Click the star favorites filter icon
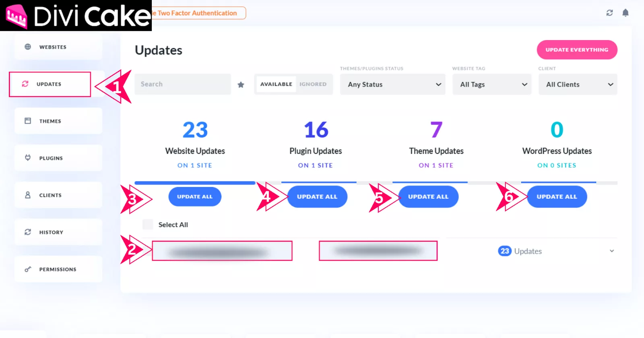The width and height of the screenshot is (644, 338). click(x=241, y=84)
